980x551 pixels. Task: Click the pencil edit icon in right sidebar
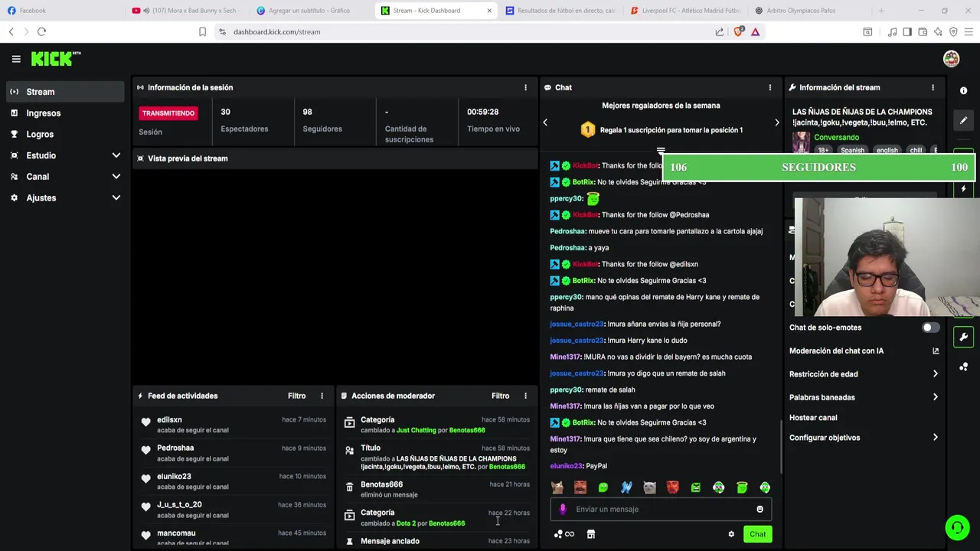[x=963, y=120]
